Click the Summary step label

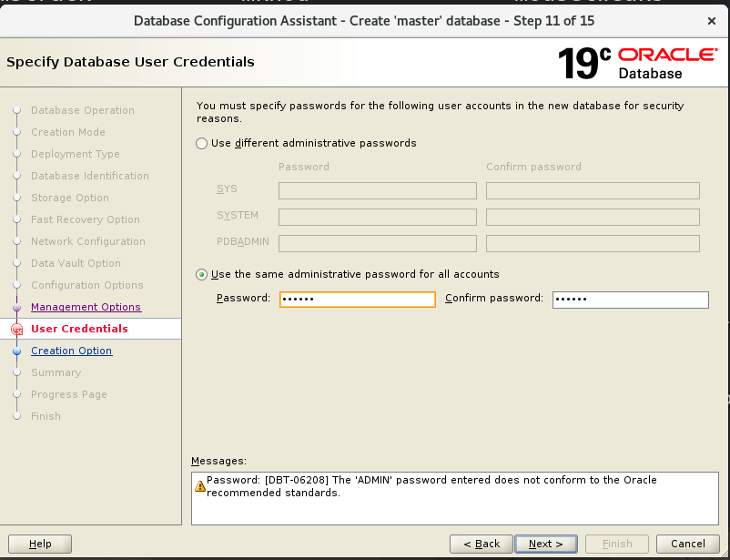tap(56, 372)
